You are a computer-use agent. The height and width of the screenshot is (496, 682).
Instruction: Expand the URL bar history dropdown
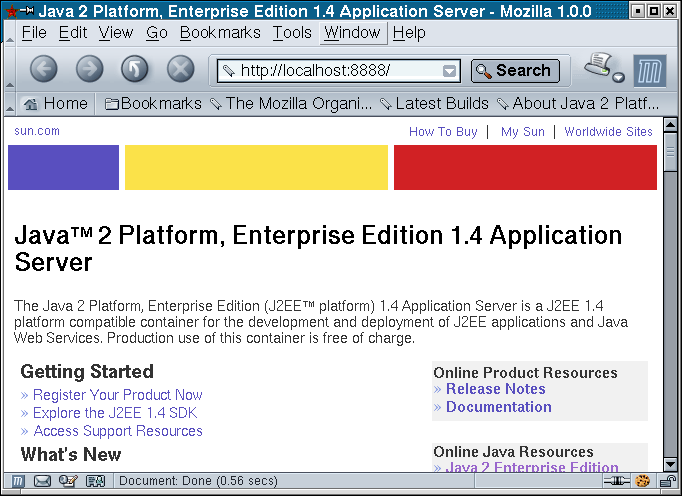(x=449, y=70)
